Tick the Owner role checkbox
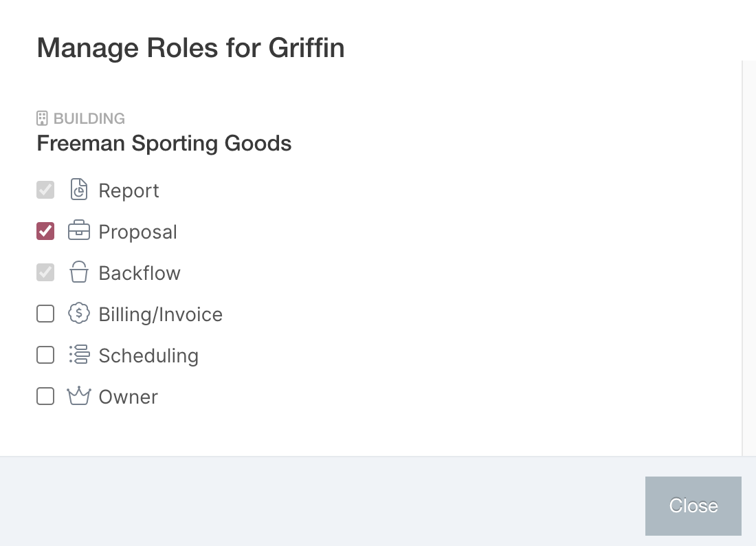Screen dimensions: 756x546 click(45, 397)
